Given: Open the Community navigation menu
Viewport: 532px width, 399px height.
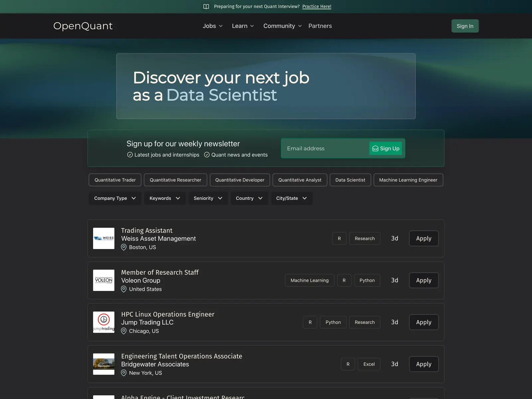Looking at the screenshot, I should (283, 26).
